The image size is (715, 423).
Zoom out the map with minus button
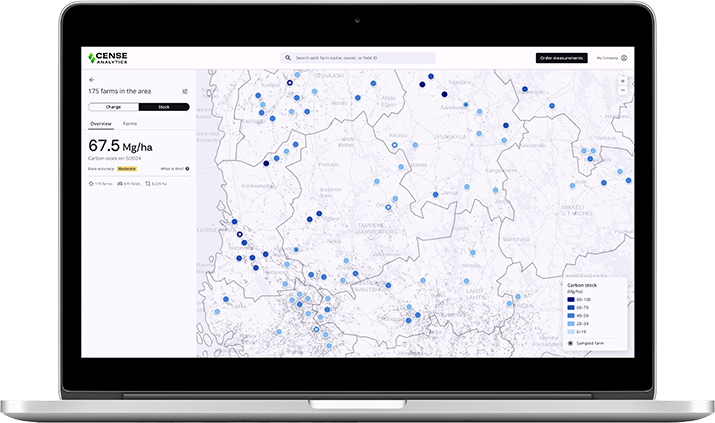coord(623,90)
